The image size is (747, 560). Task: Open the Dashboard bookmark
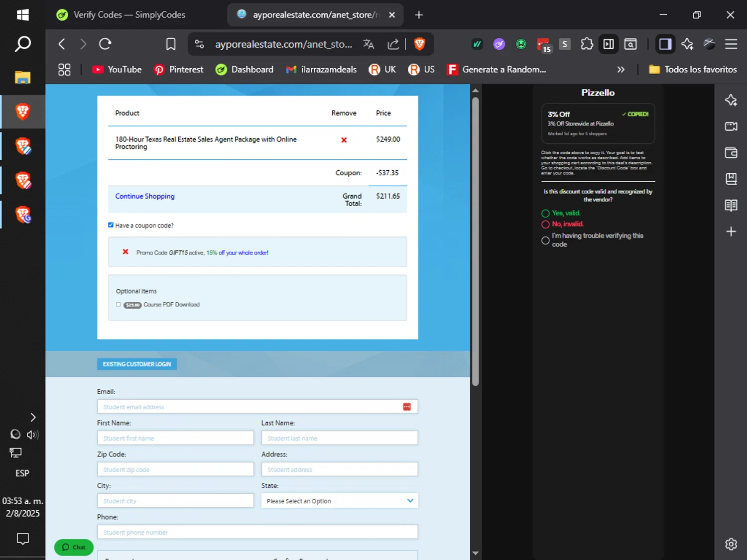coord(245,70)
